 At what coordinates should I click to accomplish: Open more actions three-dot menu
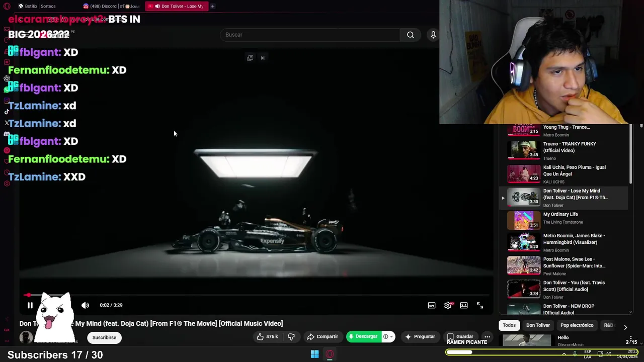(x=487, y=337)
